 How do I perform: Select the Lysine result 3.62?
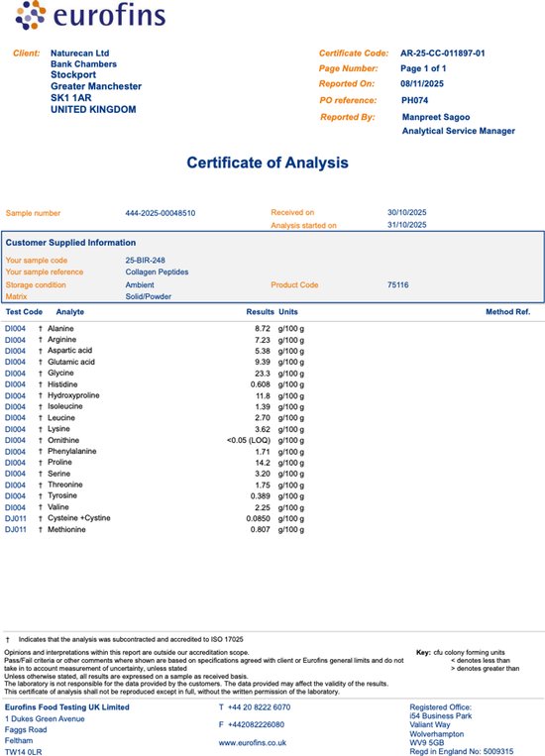coord(263,429)
